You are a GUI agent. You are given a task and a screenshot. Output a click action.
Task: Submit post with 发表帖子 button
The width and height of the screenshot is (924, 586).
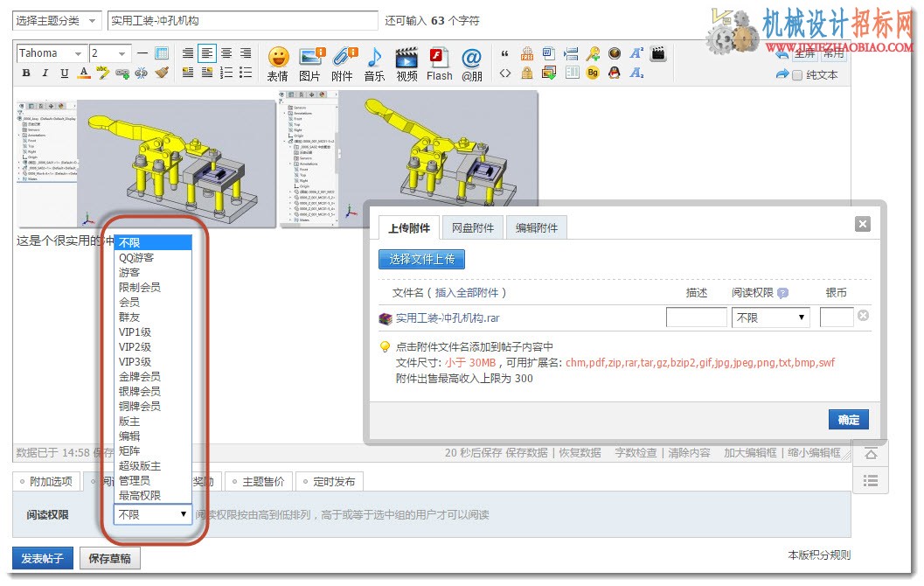coord(43,558)
